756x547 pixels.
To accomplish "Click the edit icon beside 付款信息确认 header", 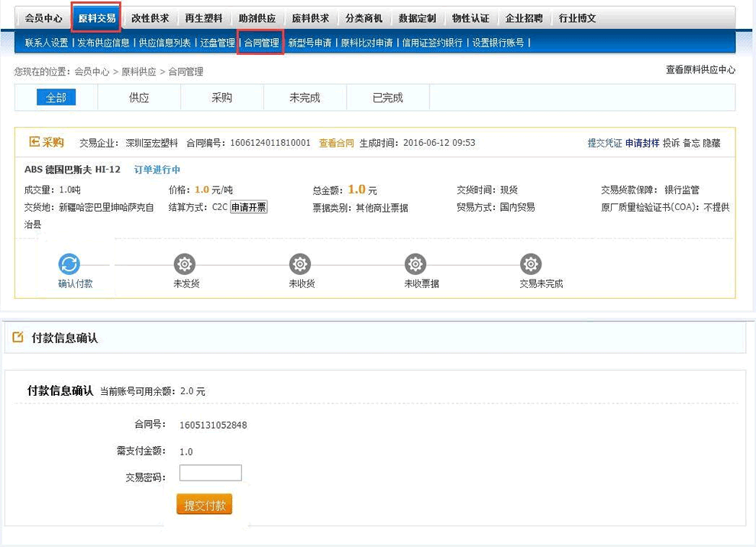I will click(x=18, y=337).
